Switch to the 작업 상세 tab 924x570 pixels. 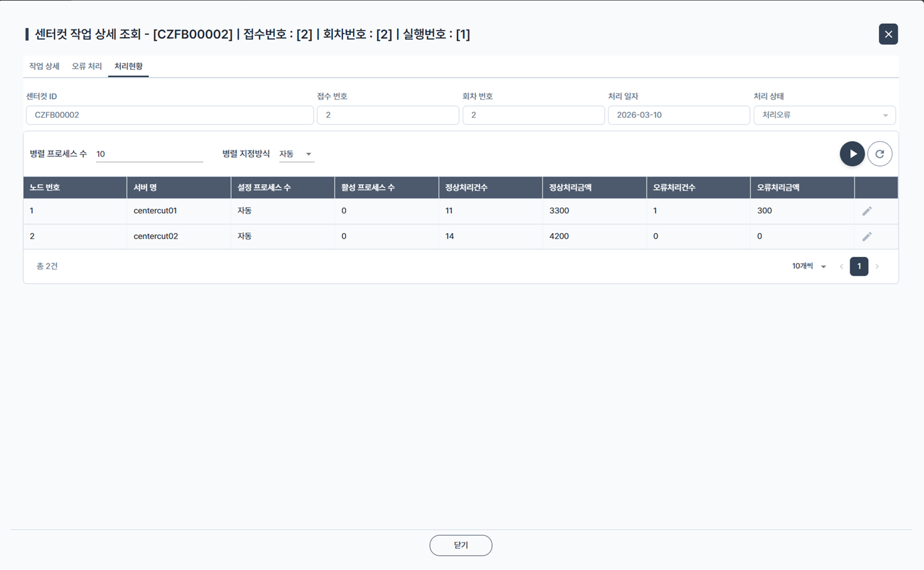pyautogui.click(x=44, y=66)
